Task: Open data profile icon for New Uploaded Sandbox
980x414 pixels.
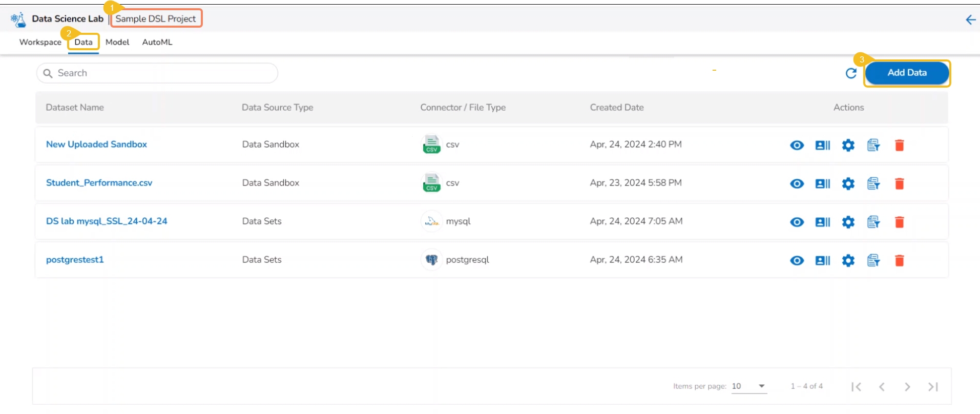Action: (822, 146)
